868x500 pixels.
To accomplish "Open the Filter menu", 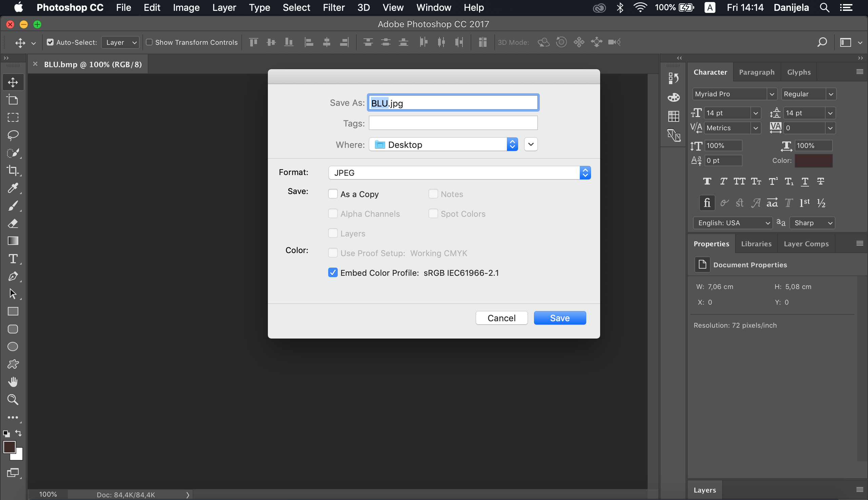I will click(x=333, y=7).
